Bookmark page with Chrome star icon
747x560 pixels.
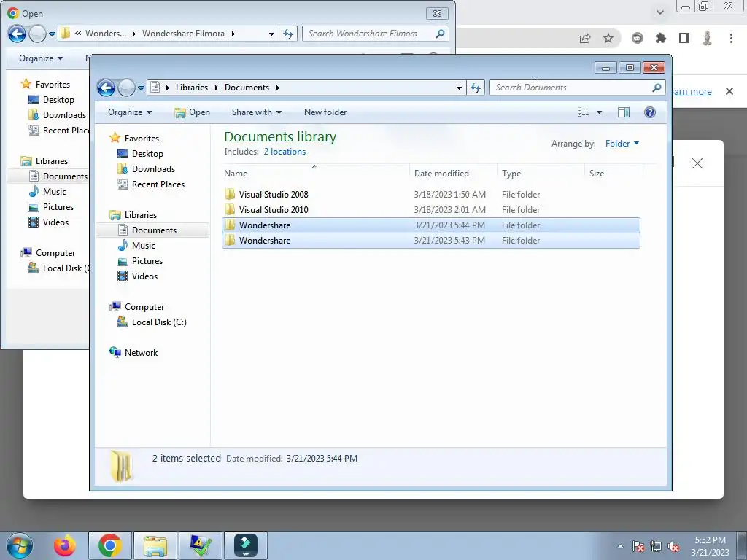pyautogui.click(x=608, y=38)
